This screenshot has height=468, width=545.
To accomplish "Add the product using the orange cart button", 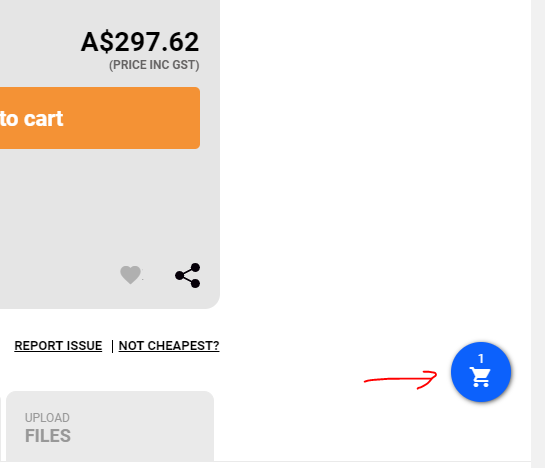I will click(x=100, y=118).
